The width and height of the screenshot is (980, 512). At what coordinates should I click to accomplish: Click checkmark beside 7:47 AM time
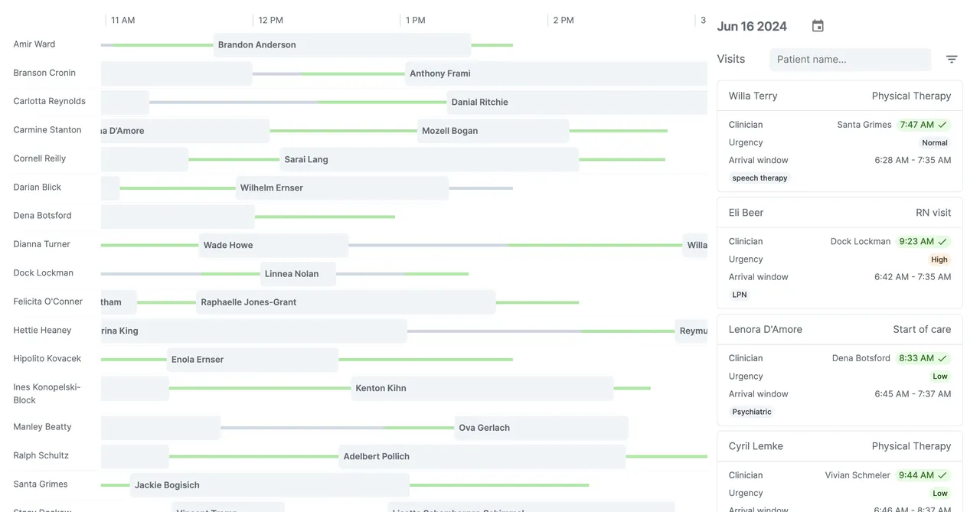[x=942, y=125]
